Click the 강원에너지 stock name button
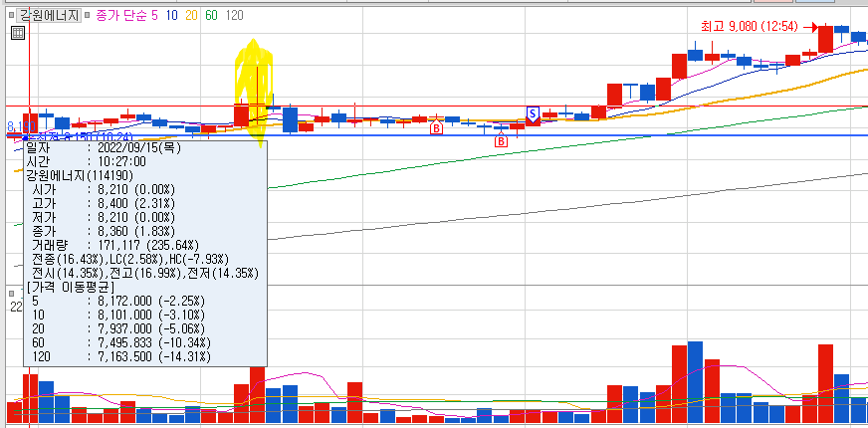868x428 pixels. point(48,16)
